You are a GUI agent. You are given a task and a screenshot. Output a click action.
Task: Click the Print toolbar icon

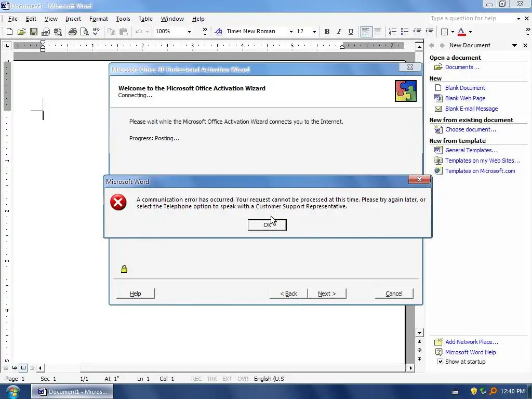73,32
